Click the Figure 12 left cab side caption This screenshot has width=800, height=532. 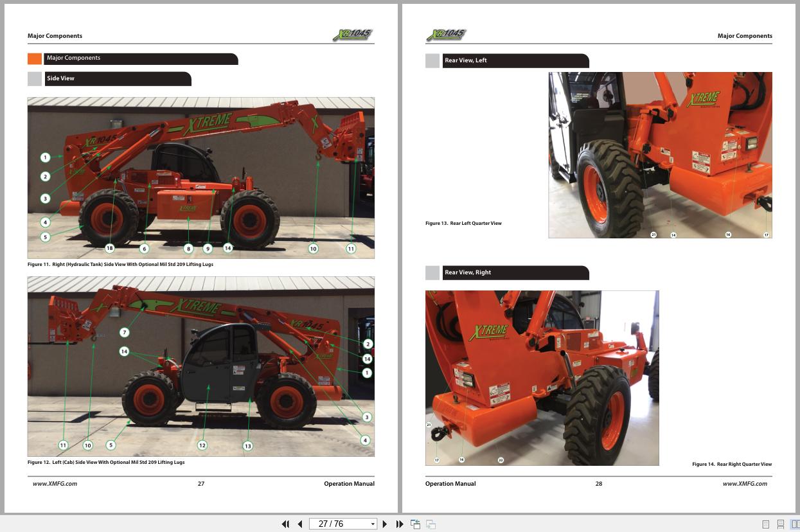[x=106, y=462]
